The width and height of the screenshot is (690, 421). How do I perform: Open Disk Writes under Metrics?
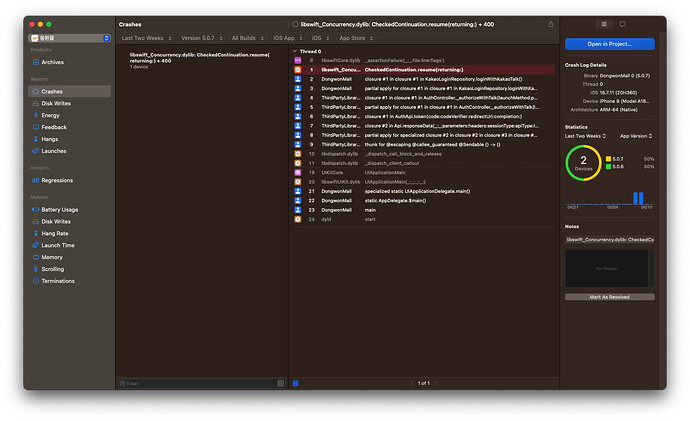tap(51, 222)
